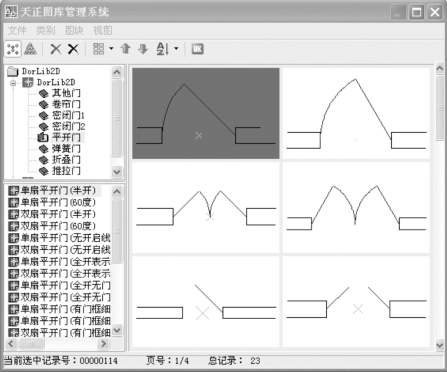This screenshot has width=447, height=372.
Task: Select block 双扇平开门(60度)
Action: click(x=52, y=226)
